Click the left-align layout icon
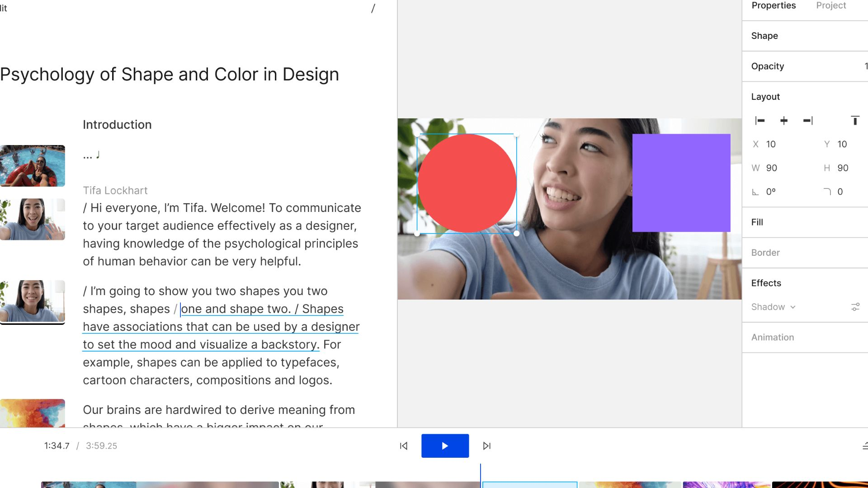868x488 pixels. pos(760,120)
